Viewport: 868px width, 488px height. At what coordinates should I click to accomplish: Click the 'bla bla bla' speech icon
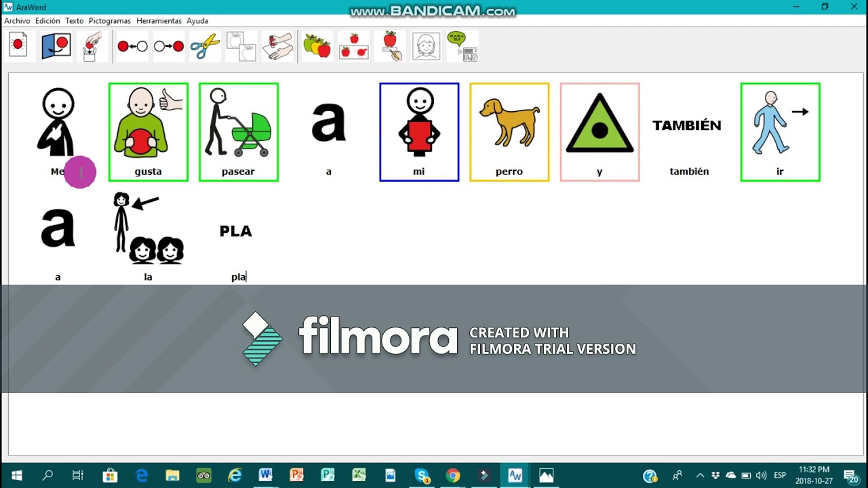pyautogui.click(x=462, y=46)
